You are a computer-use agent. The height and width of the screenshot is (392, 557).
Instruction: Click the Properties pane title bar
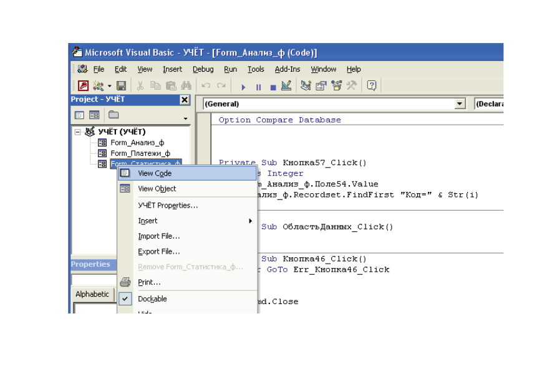(x=94, y=264)
